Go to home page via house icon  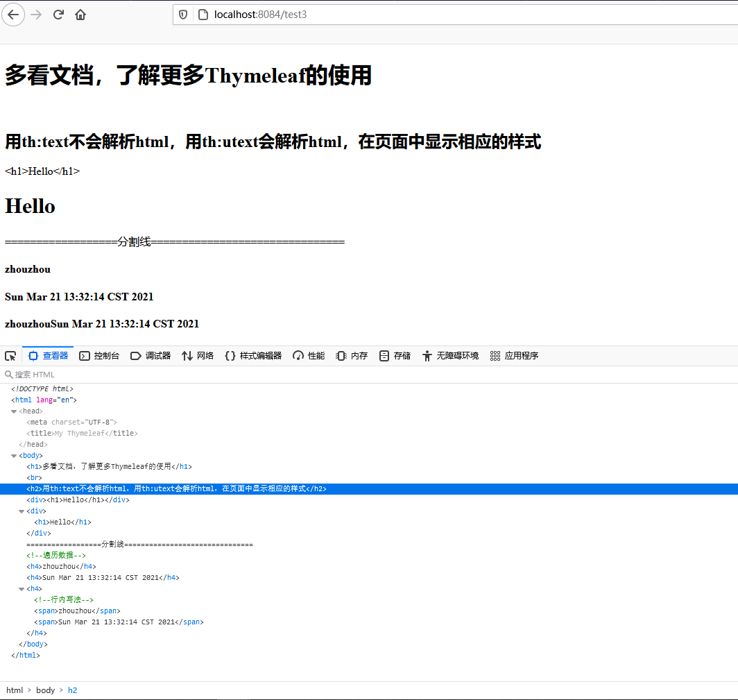coord(80,15)
